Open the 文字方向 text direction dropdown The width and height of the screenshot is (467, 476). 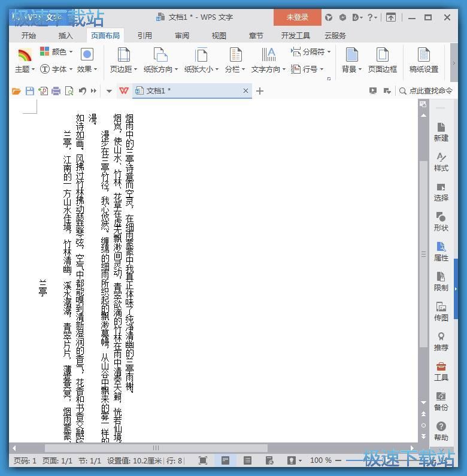pyautogui.click(x=268, y=60)
